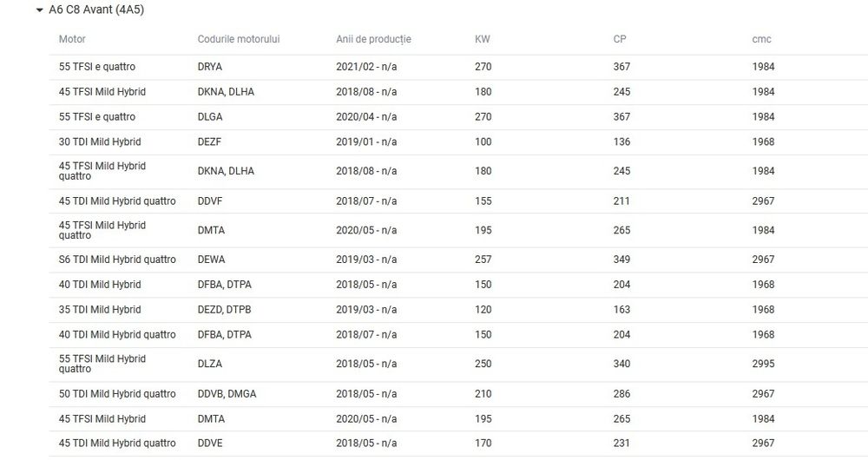Click the Anii de producție column header
This screenshot has width=868, height=460.
(x=373, y=39)
